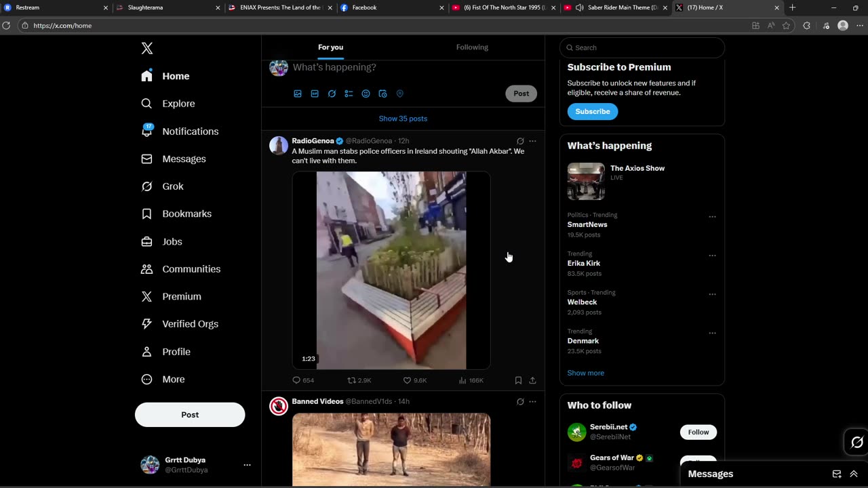Open RadioGenoa profile name link
Viewport: 868px width, 488px height.
313,141
